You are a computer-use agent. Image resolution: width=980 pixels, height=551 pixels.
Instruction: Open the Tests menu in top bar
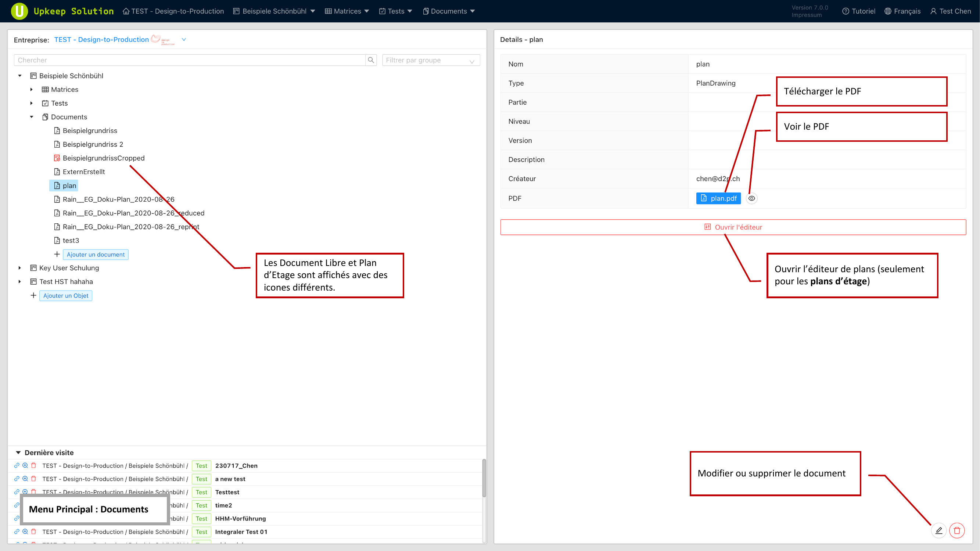[396, 11]
